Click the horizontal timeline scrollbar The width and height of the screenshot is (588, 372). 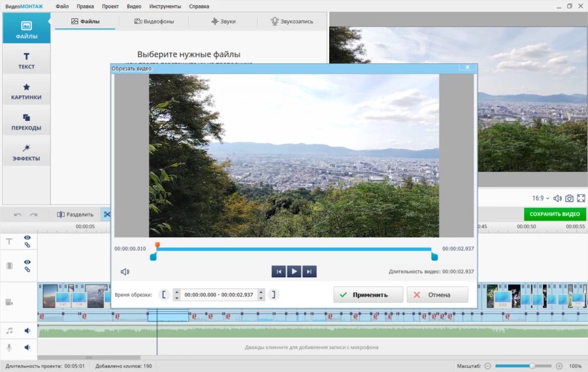[89, 358]
